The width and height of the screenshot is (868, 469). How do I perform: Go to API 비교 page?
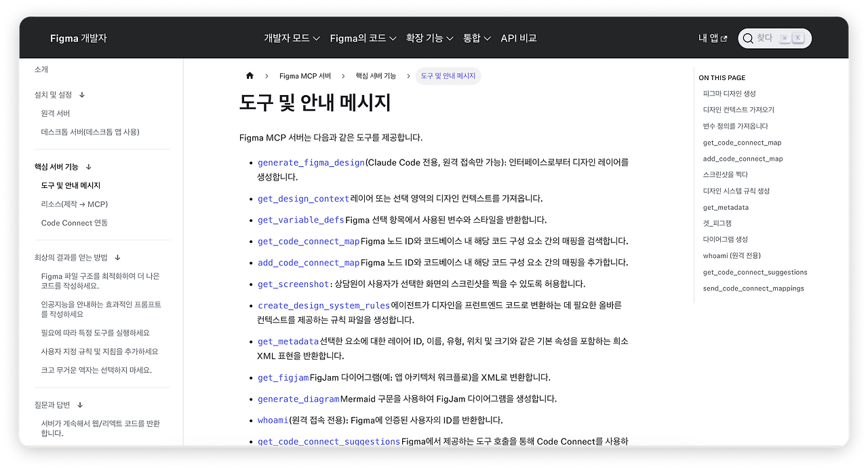coord(519,38)
